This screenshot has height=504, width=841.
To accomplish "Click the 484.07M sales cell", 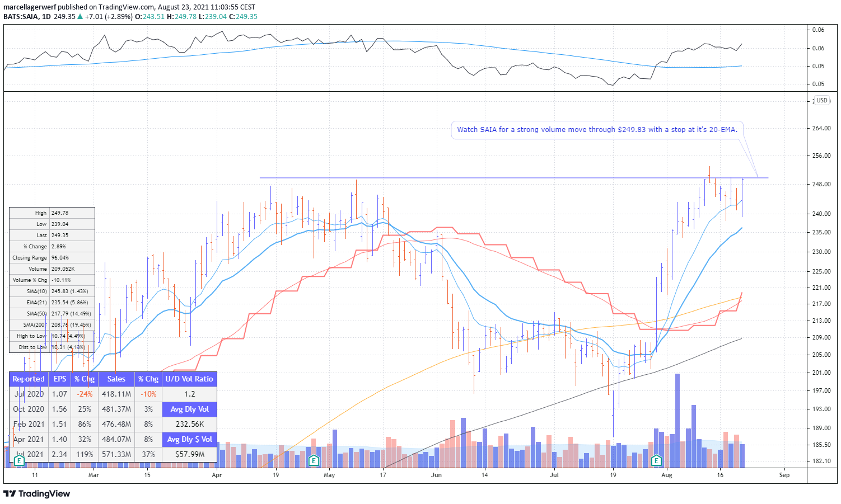I will pos(116,440).
